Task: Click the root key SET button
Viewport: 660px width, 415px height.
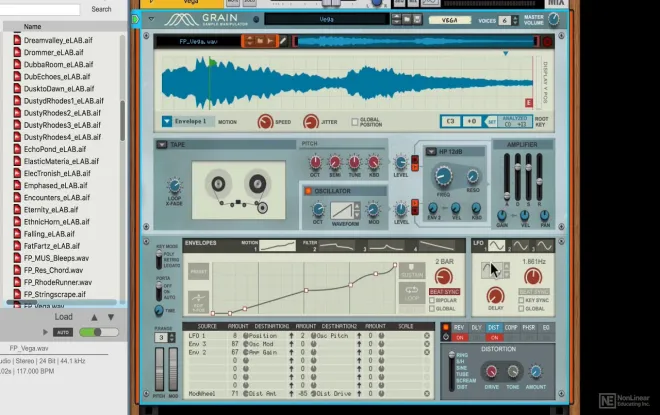Action: coord(491,122)
